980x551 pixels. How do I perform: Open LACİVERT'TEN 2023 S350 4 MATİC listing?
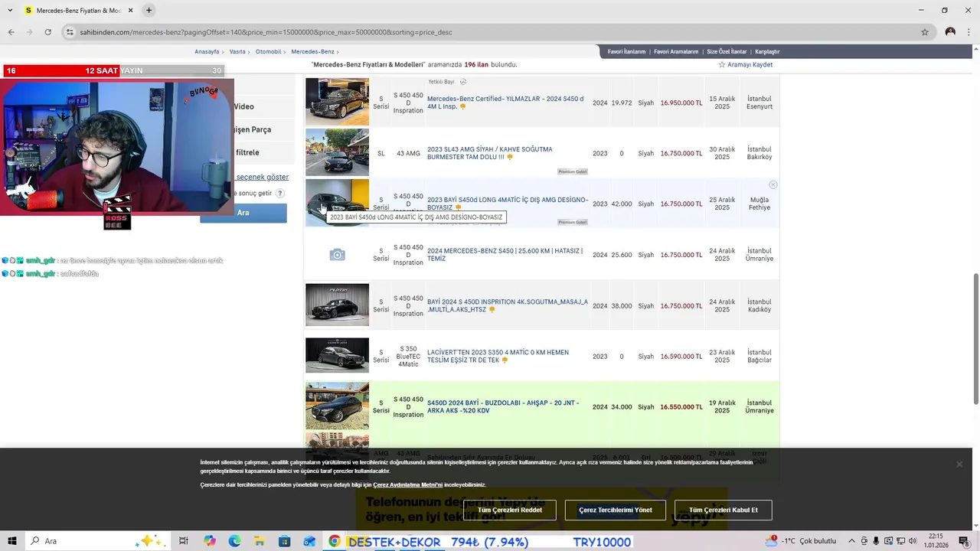pos(498,356)
